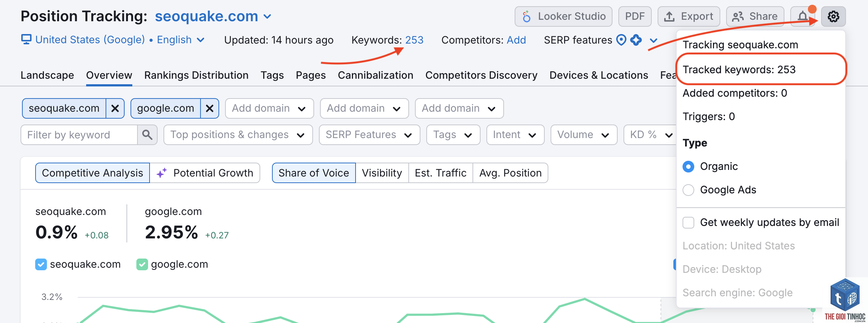The width and height of the screenshot is (868, 323).
Task: Open the seoquake.com project dropdown
Action: point(213,16)
